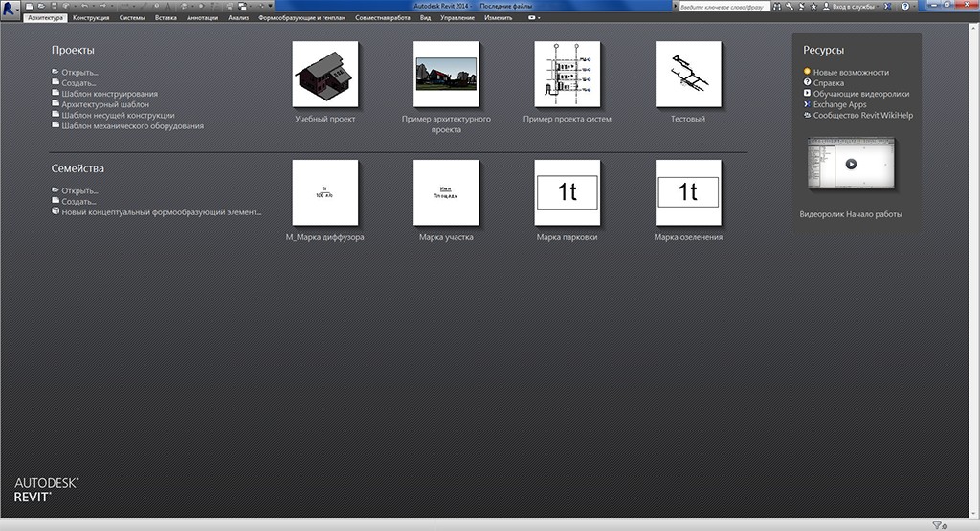Click the Redo arrow in quick access toolbar
The width and height of the screenshot is (980, 531).
(x=102, y=7)
